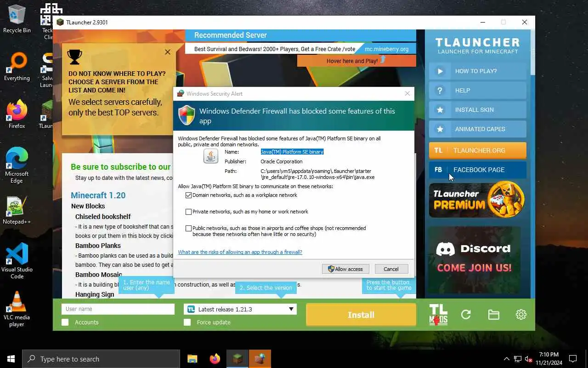Open ANIMATED CAPES menu item
The height and width of the screenshot is (368, 588).
click(x=478, y=129)
